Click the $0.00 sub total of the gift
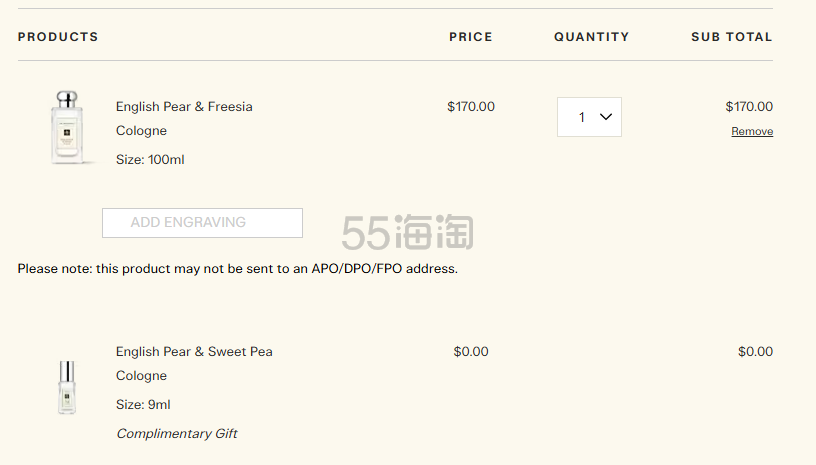The height and width of the screenshot is (465, 816). [755, 352]
